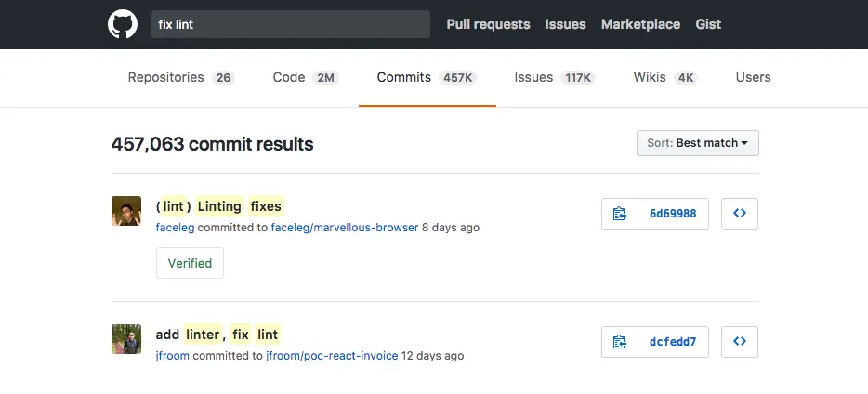Viewport: 868px width, 394px height.
Task: Open faceleg/marvellous-browser repository link
Action: pos(345,228)
